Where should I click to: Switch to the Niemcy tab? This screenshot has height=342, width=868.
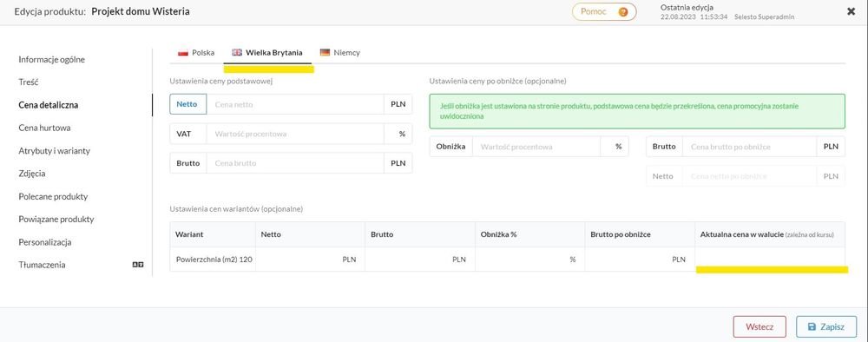pos(340,53)
